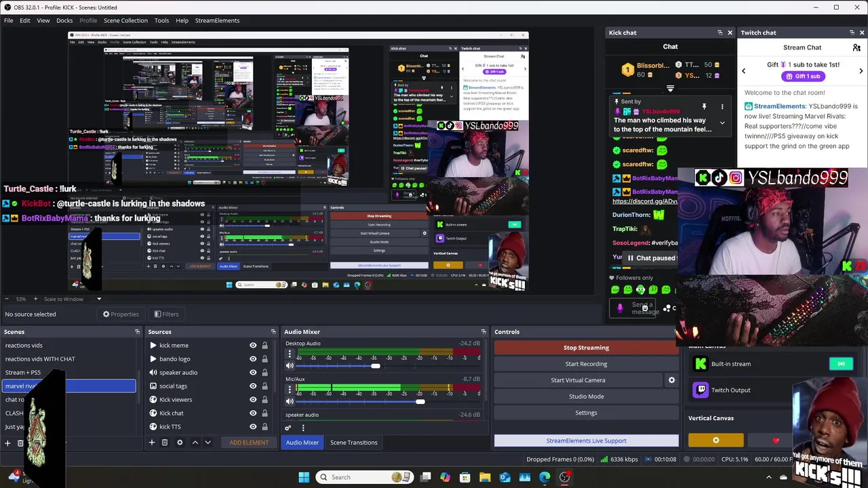The width and height of the screenshot is (868, 488).
Task: Open virtual camera settings gear icon
Action: [x=672, y=380]
